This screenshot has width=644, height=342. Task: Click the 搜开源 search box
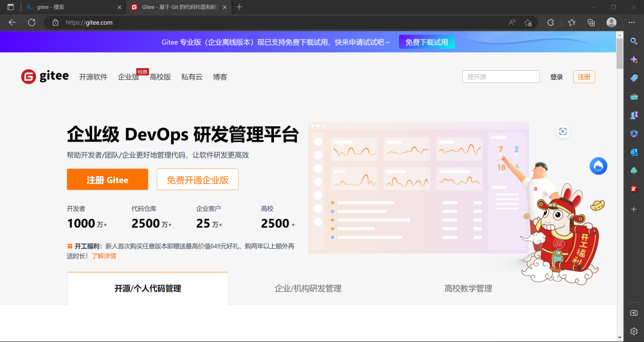[500, 76]
